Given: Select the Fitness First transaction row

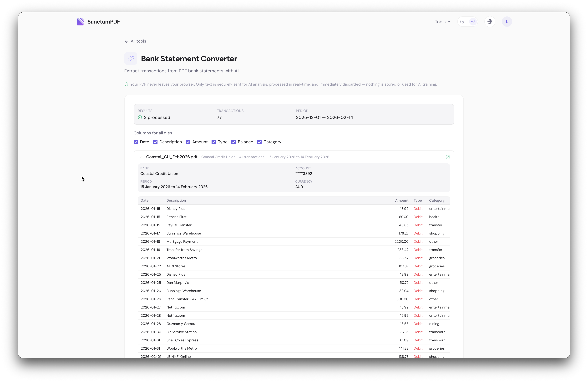Looking at the screenshot, I should (x=294, y=217).
